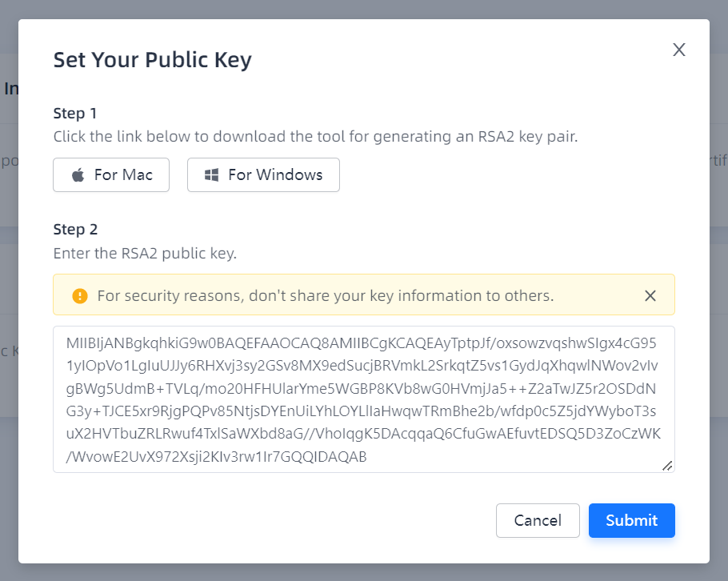Click the security warning message text

(x=325, y=295)
